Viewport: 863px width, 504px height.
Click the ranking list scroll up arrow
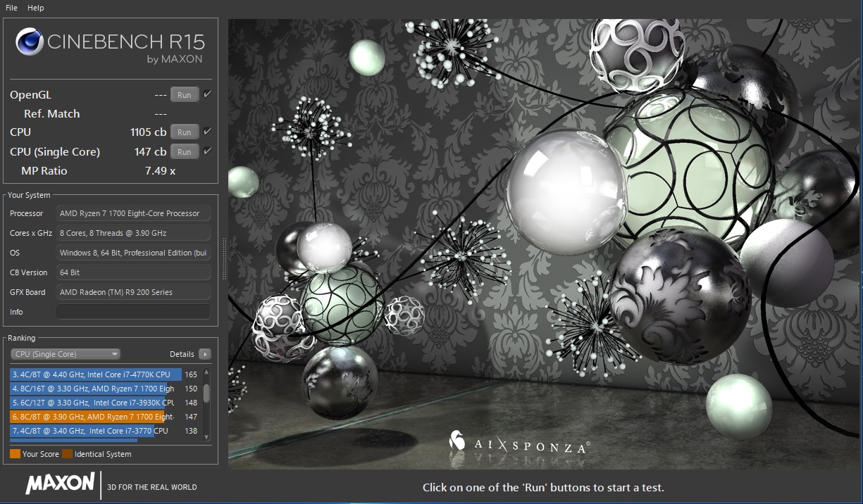(x=206, y=374)
